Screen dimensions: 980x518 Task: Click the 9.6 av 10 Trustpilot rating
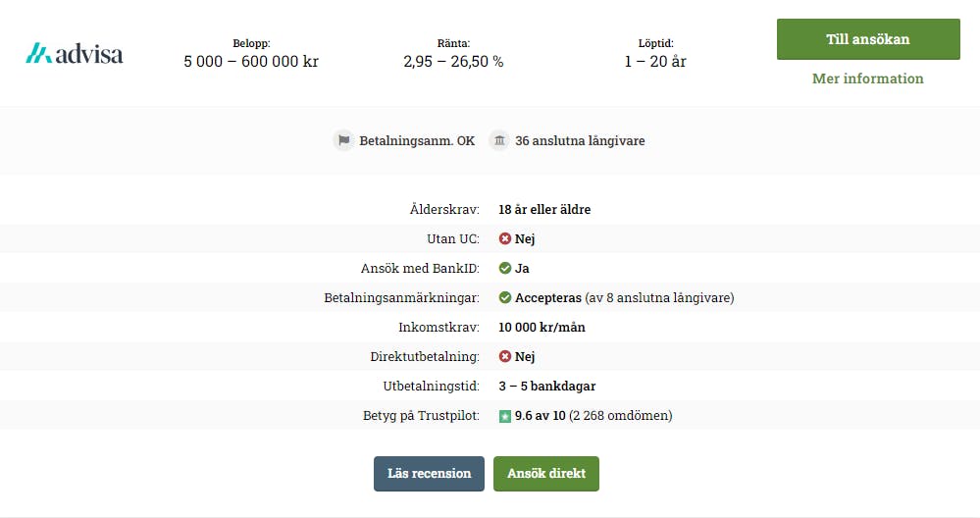pyautogui.click(x=540, y=416)
